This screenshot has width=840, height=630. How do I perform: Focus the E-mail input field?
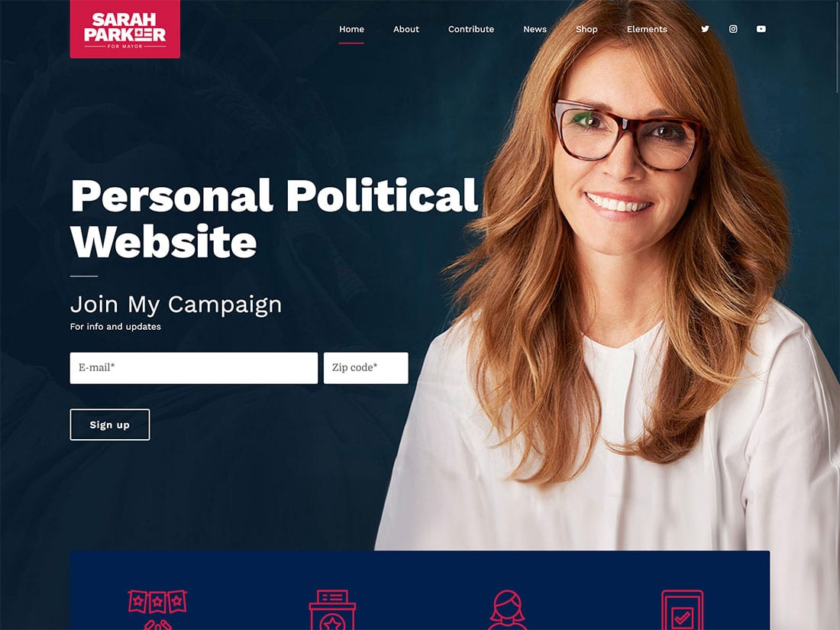point(194,367)
